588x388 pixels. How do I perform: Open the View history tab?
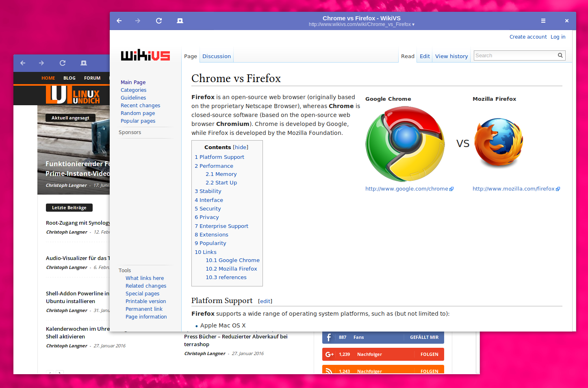click(x=451, y=56)
